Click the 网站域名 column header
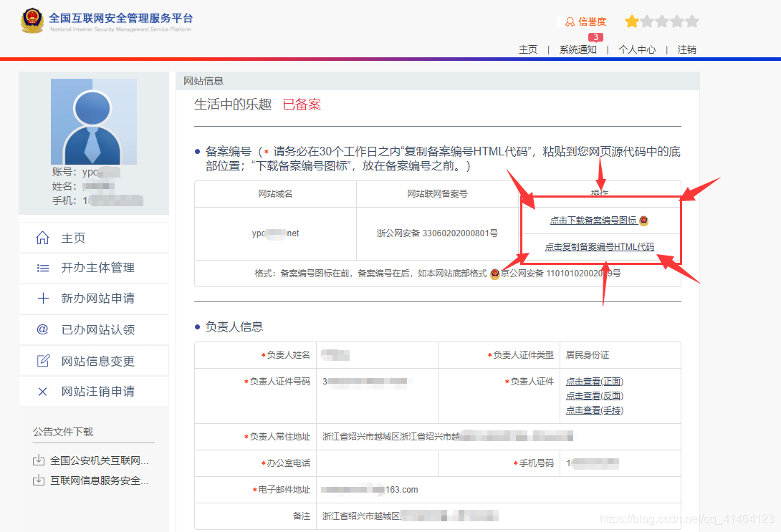The image size is (781, 532). [275, 194]
